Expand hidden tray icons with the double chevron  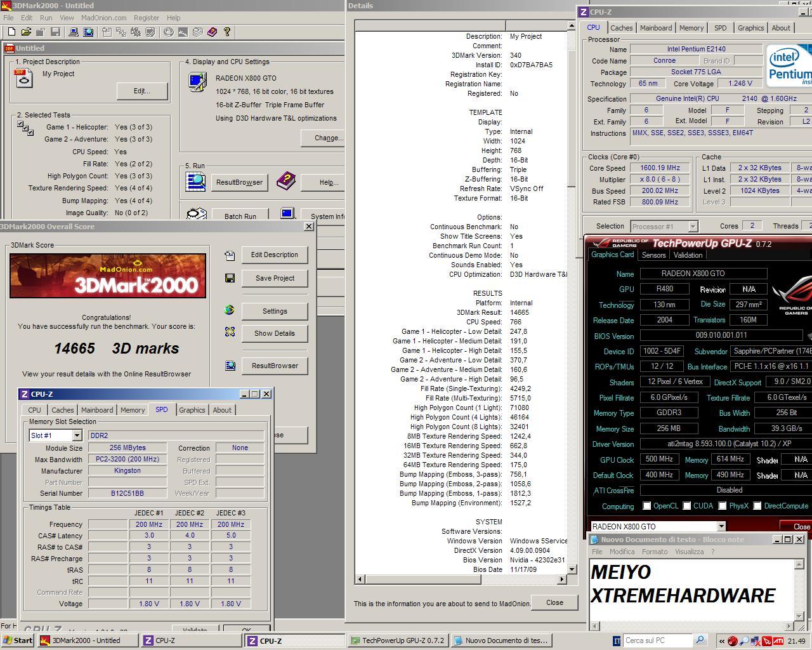[x=722, y=641]
